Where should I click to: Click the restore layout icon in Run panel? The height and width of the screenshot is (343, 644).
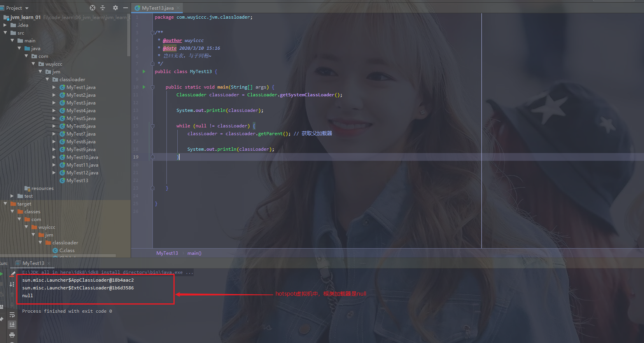[2, 306]
